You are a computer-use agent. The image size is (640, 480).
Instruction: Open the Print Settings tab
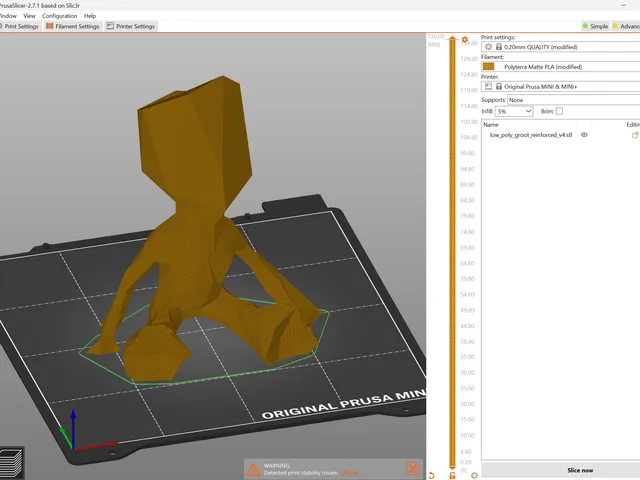point(20,26)
